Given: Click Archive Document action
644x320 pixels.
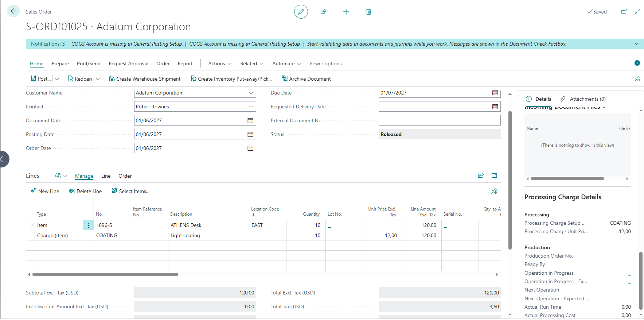Looking at the screenshot, I should (x=306, y=79).
